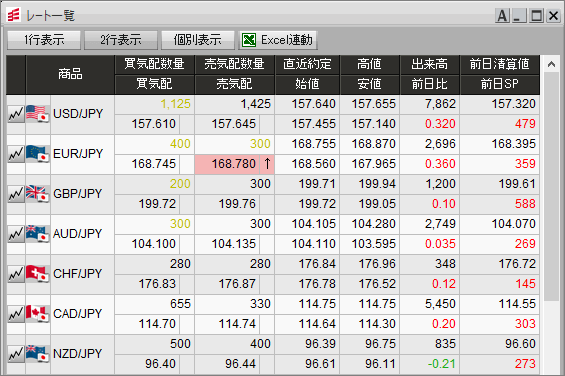Image resolution: width=565 pixels, height=376 pixels.
Task: Switch to 1行表示 view
Action: tap(44, 40)
